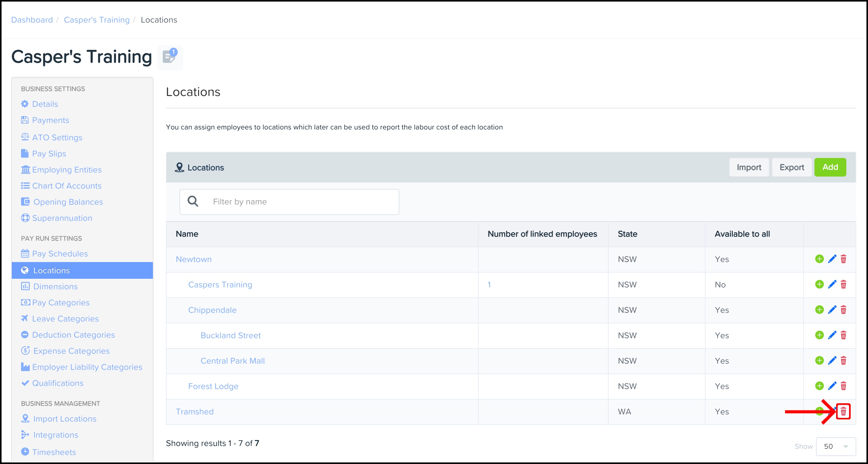Add sub-location under Caspers Training

(819, 284)
